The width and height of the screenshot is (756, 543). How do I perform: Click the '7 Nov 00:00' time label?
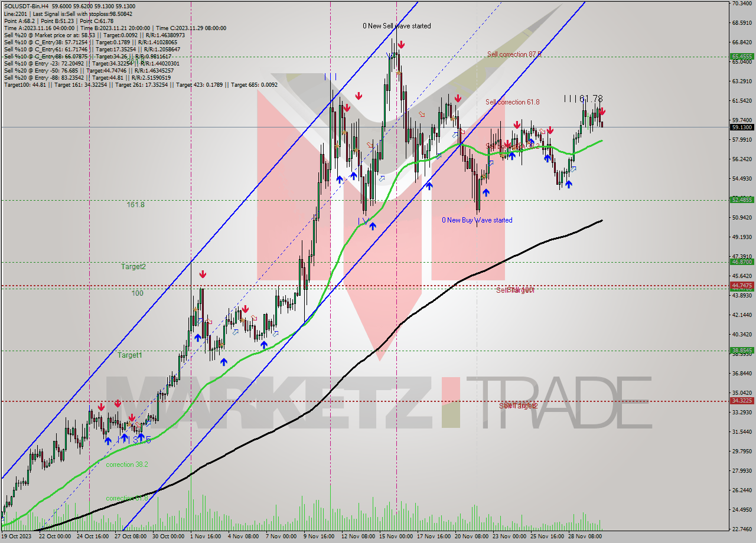[x=281, y=537]
